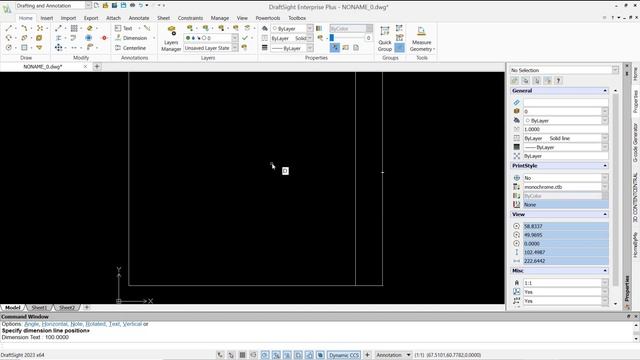Add a new sheet with plus button
Screen dimensions: 640x360
tap(87, 307)
